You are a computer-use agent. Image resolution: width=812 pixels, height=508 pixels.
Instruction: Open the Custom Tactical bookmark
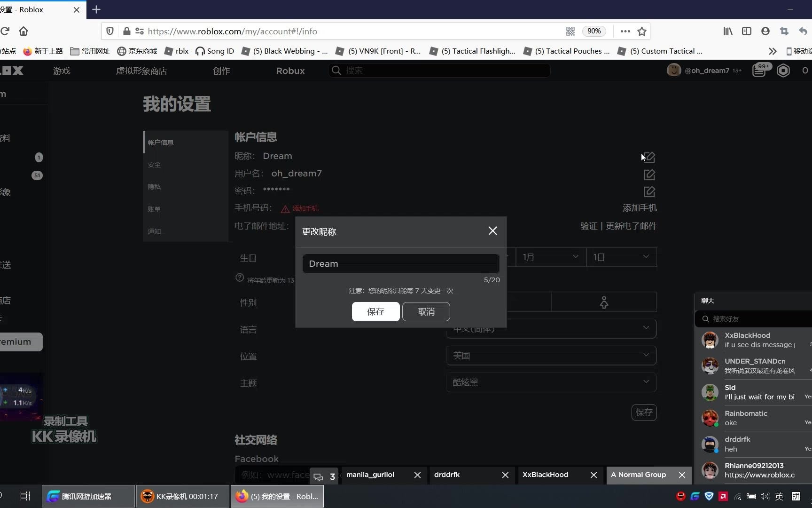(660, 51)
